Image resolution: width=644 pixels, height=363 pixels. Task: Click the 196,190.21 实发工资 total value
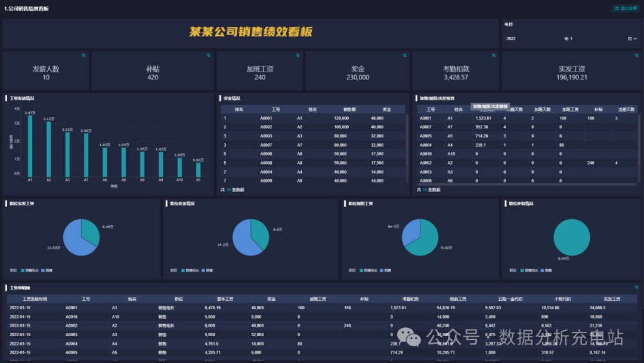(572, 77)
